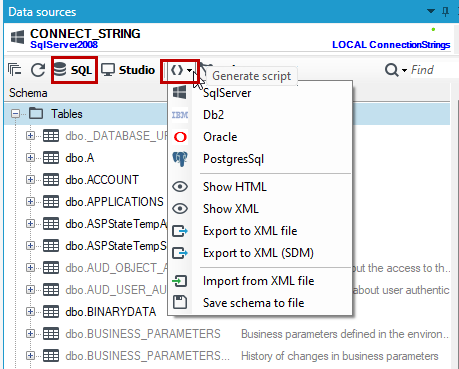Collapse the Tables folder node
The image size is (459, 369).
(x=15, y=114)
